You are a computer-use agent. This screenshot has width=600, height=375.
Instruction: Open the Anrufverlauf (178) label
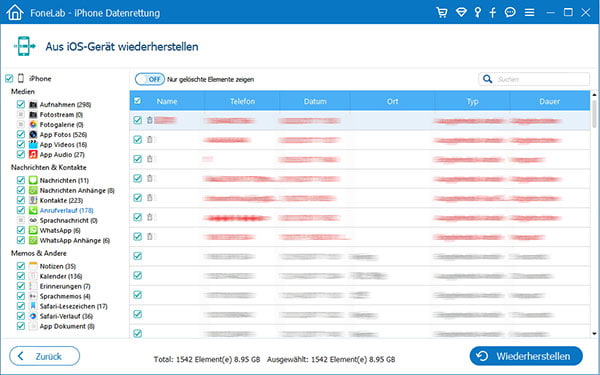point(67,210)
